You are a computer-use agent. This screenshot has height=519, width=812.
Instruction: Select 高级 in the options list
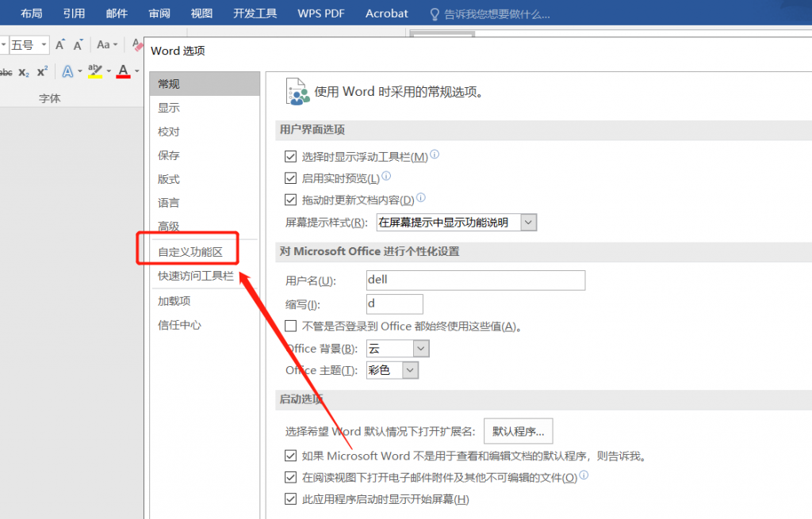pyautogui.click(x=205, y=226)
